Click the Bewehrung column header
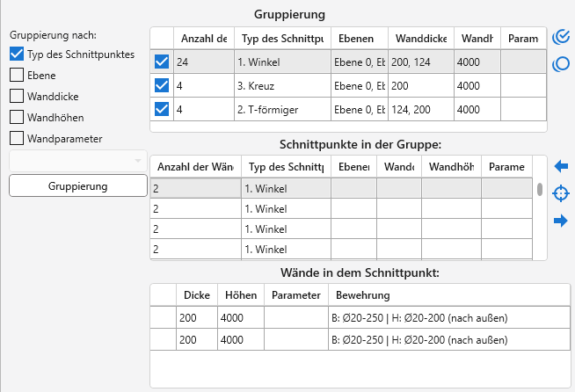Image resolution: width=575 pixels, height=392 pixels. pos(449,295)
